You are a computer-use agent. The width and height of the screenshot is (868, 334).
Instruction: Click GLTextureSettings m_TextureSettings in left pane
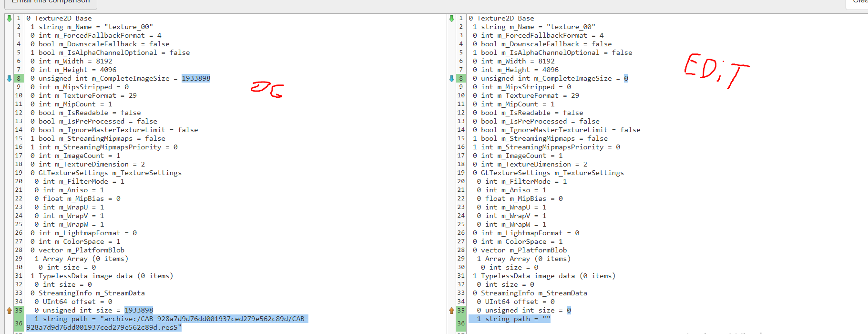tap(106, 173)
